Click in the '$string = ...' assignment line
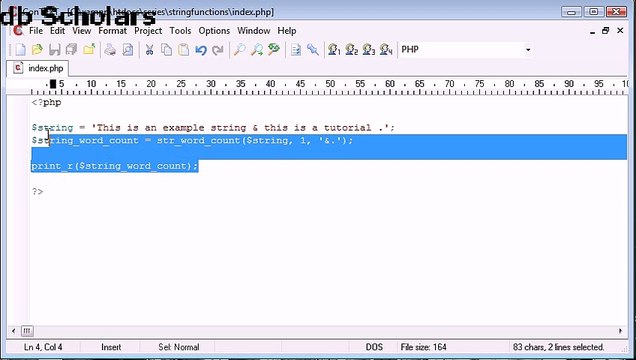This screenshot has height=360, width=636. click(x=213, y=128)
